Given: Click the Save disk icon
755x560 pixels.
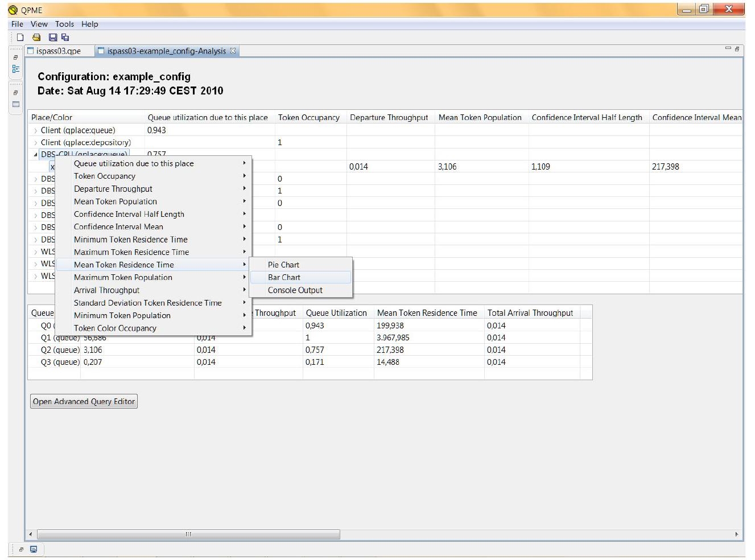Looking at the screenshot, I should [x=53, y=38].
